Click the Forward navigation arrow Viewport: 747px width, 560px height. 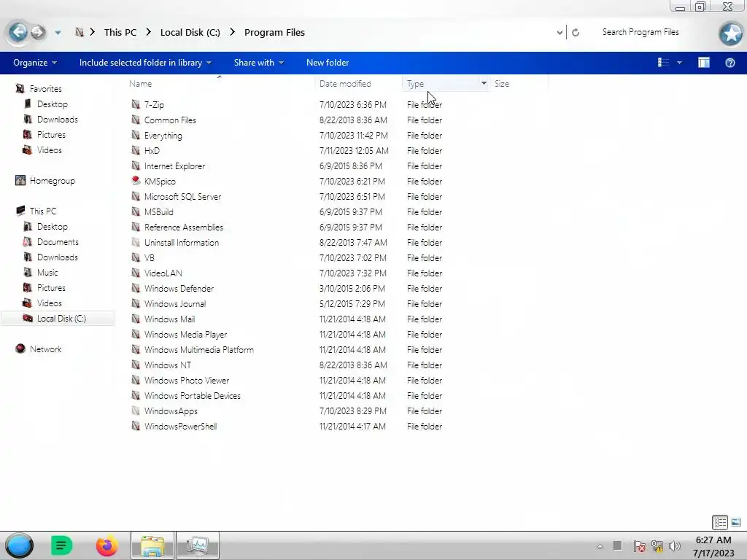point(38,32)
